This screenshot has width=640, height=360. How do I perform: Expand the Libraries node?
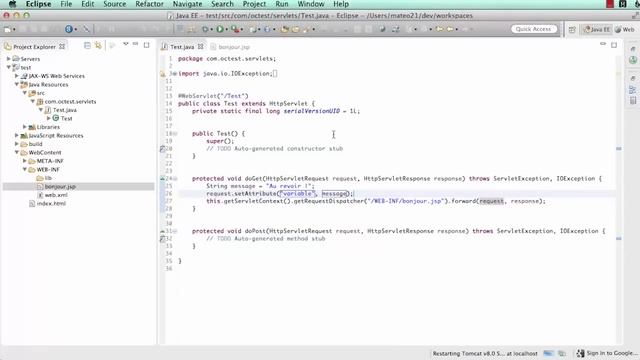25,127
